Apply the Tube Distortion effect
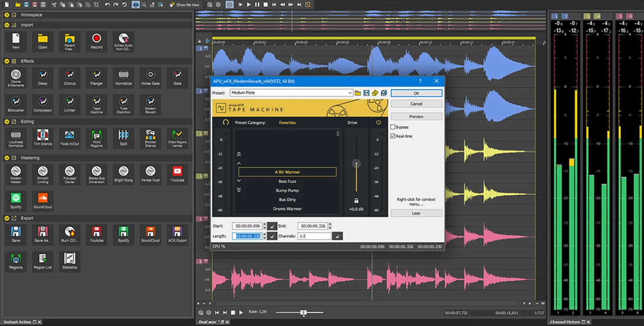The width and height of the screenshot is (644, 326). tap(123, 104)
